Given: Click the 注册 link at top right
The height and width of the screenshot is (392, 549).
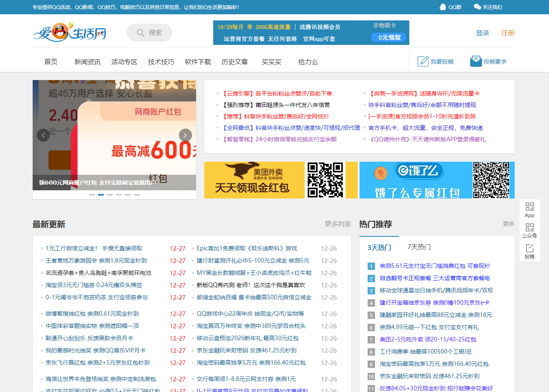Looking at the screenshot, I should [x=508, y=33].
